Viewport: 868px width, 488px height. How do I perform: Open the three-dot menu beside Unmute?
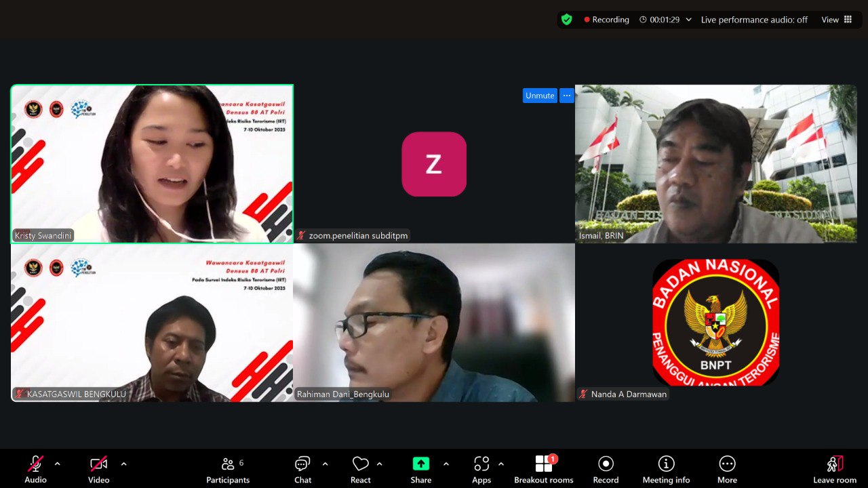[x=567, y=96]
